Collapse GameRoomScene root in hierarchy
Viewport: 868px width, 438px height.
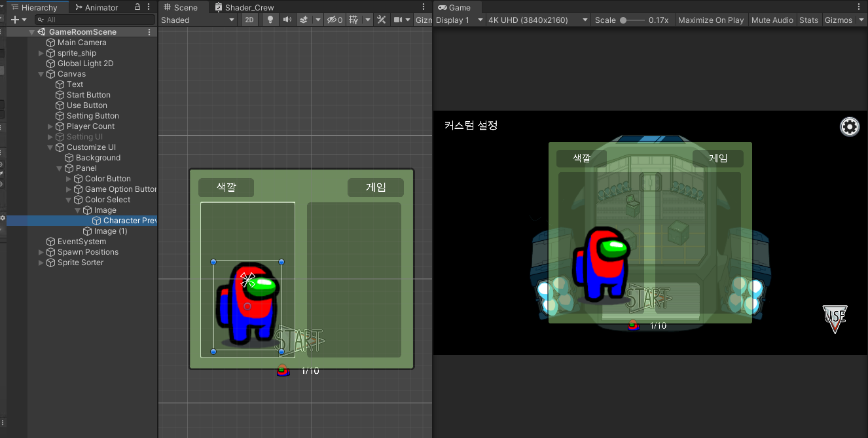(31, 32)
